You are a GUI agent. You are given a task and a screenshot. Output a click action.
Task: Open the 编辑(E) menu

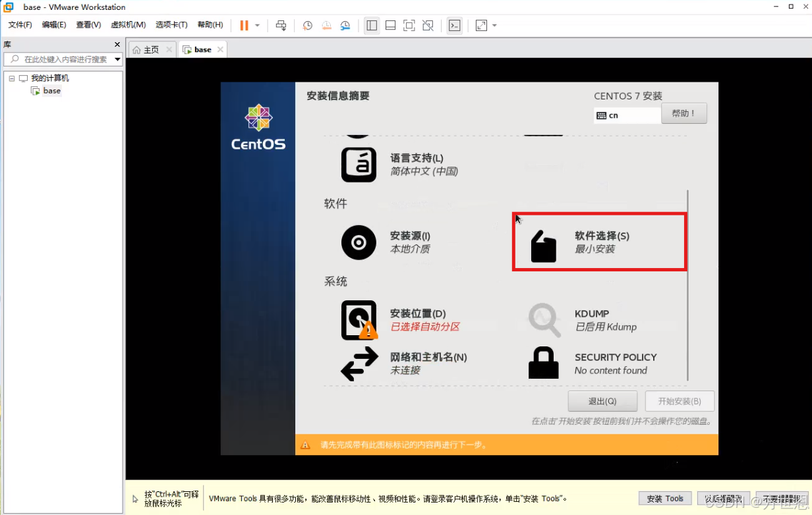pos(54,25)
